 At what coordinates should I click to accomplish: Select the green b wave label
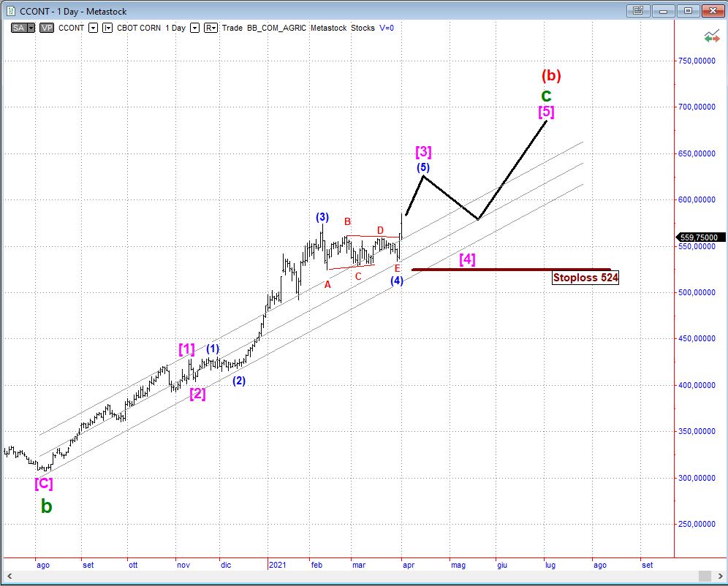(47, 506)
